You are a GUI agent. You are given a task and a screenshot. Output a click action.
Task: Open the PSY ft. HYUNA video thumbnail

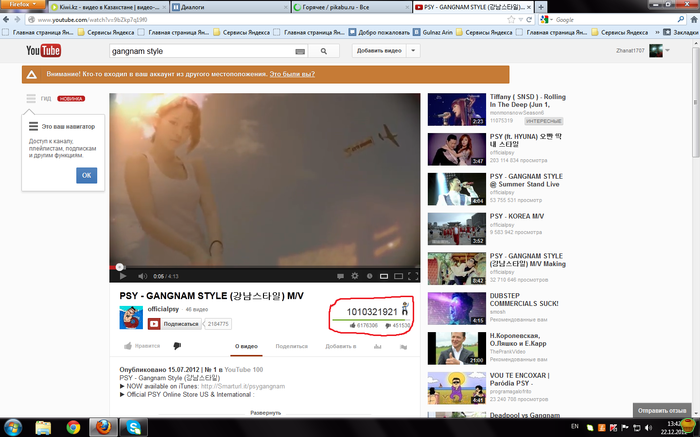point(457,149)
